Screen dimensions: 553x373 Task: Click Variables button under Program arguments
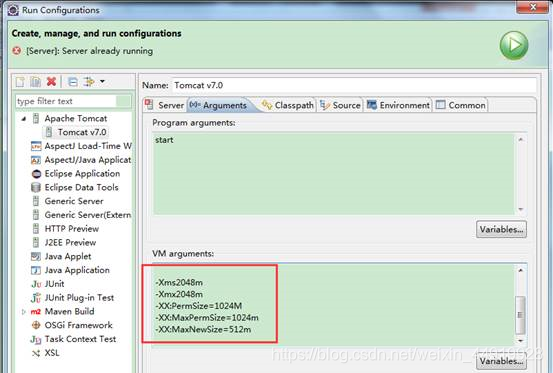(x=501, y=230)
